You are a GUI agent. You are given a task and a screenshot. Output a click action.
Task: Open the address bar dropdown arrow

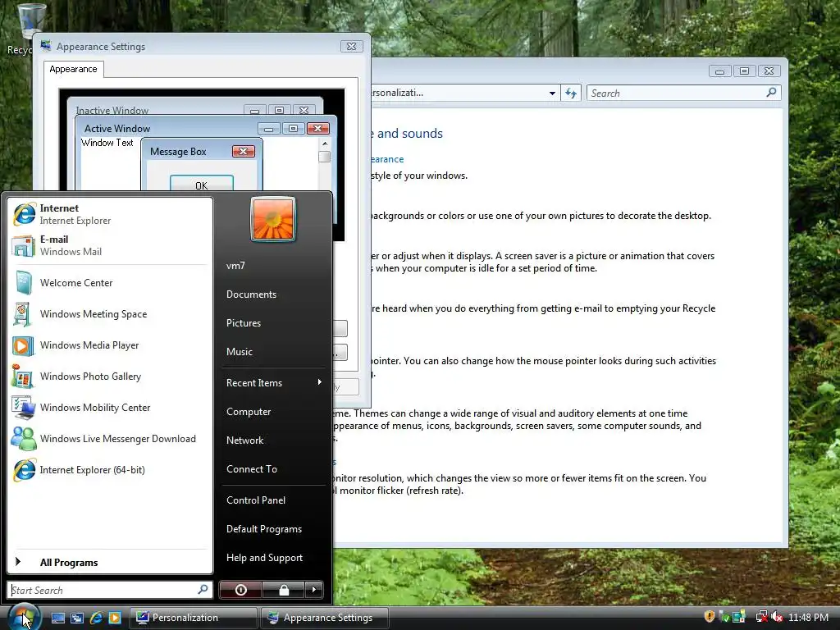pos(552,94)
